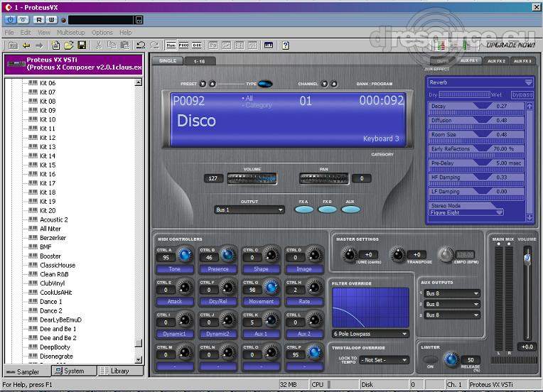Click the New document toolbar icon
Image resolution: width=543 pixels, height=392 pixels.
click(x=55, y=45)
